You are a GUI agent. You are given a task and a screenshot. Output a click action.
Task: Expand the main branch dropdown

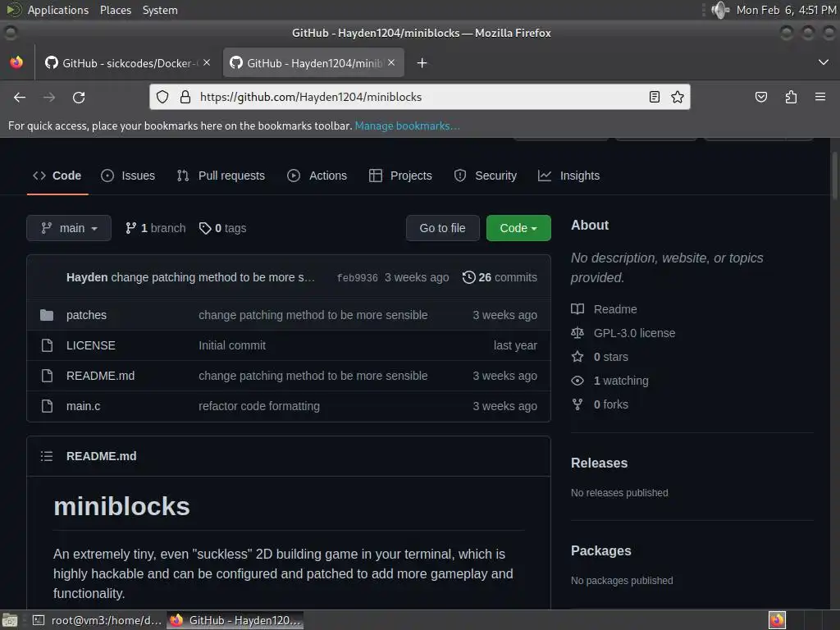point(69,228)
